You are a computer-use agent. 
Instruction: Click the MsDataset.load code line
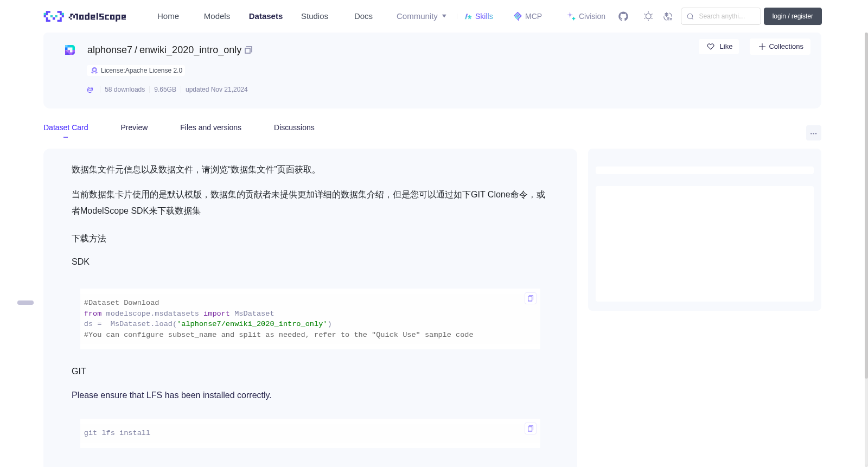(208, 324)
